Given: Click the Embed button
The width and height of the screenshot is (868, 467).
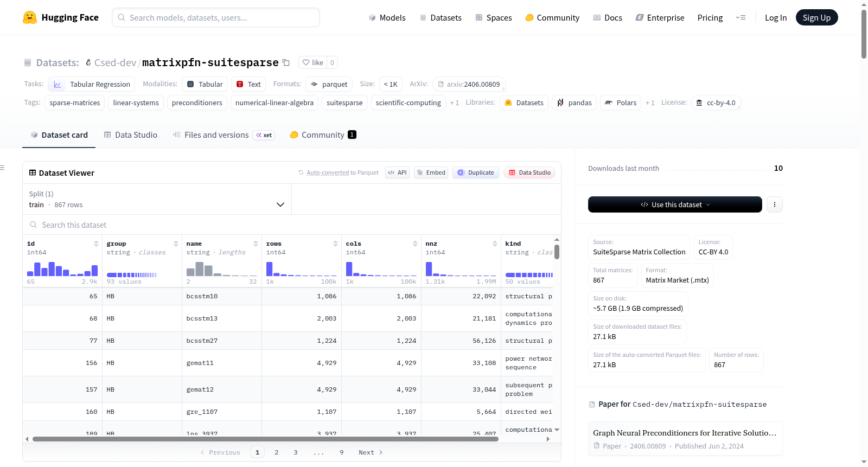Looking at the screenshot, I should 431,172.
